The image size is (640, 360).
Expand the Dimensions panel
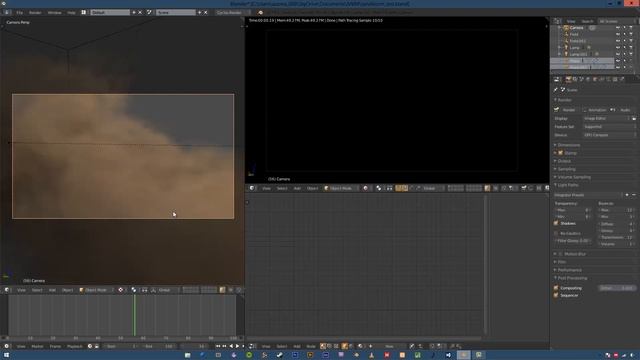click(569, 145)
